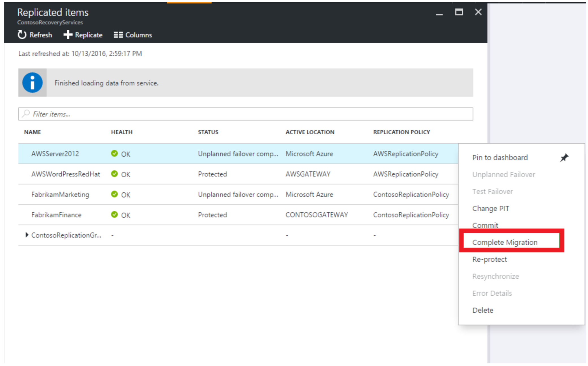Click the Refresh circular arrow icon

(22, 35)
